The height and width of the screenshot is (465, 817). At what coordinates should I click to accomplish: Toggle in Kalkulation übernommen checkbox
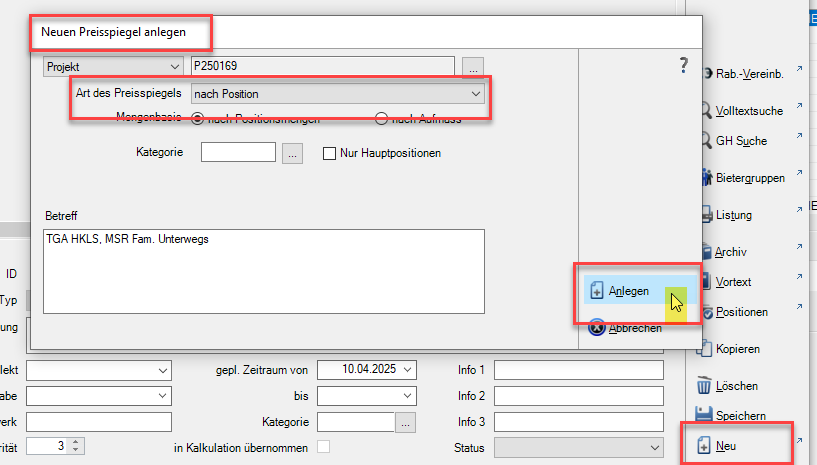point(323,447)
